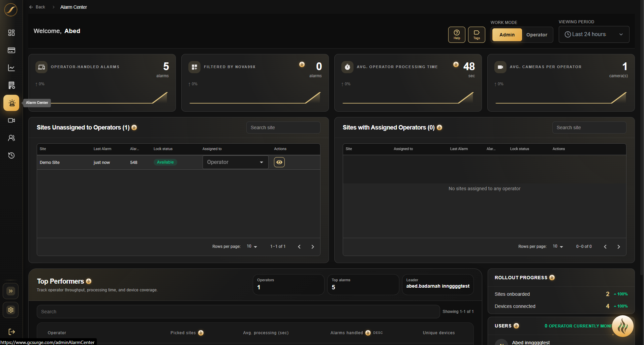Sort by Operator column header
Image resolution: width=644 pixels, height=345 pixels.
click(x=57, y=333)
